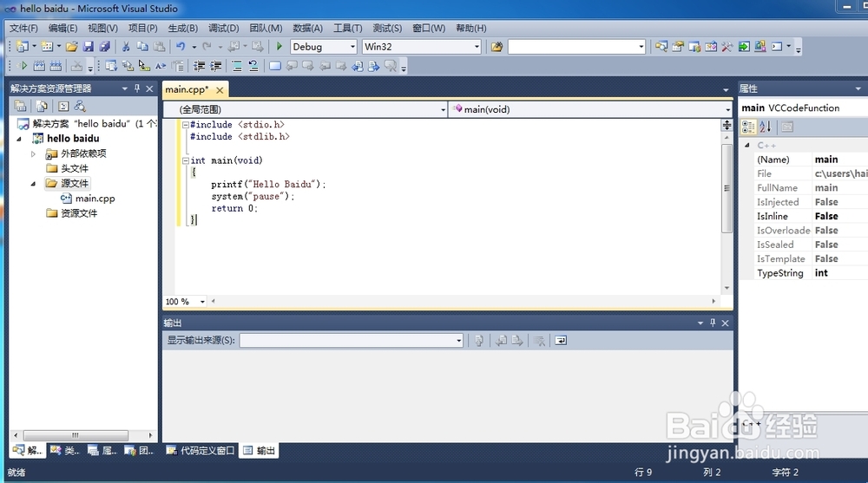This screenshot has height=483, width=868.
Task: Click the Display Object Member List icon
Action: (x=111, y=67)
